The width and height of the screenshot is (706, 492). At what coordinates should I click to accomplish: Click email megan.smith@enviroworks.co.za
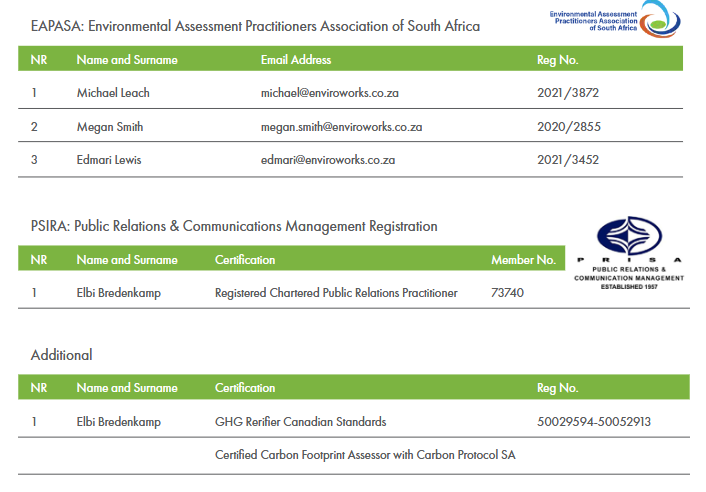click(341, 127)
